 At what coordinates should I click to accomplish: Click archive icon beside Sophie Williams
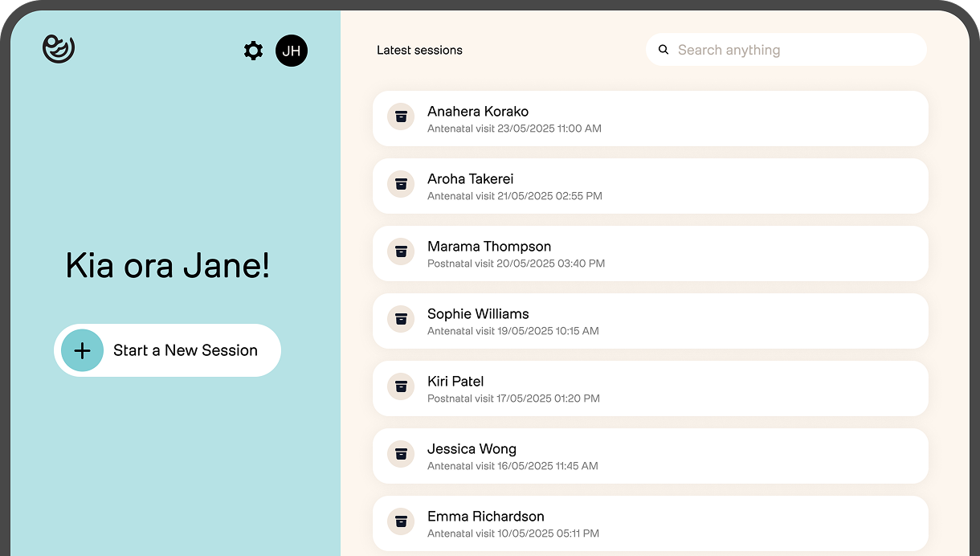click(401, 319)
